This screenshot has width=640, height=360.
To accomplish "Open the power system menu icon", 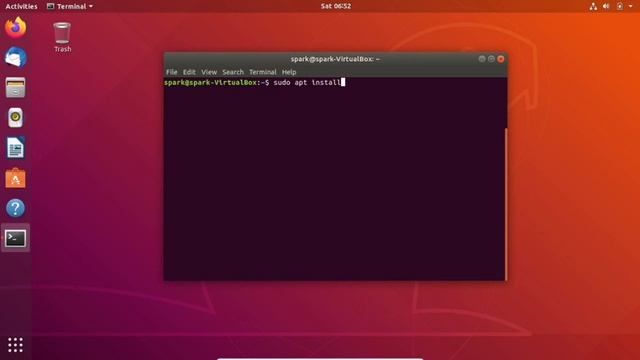I will click(620, 6).
